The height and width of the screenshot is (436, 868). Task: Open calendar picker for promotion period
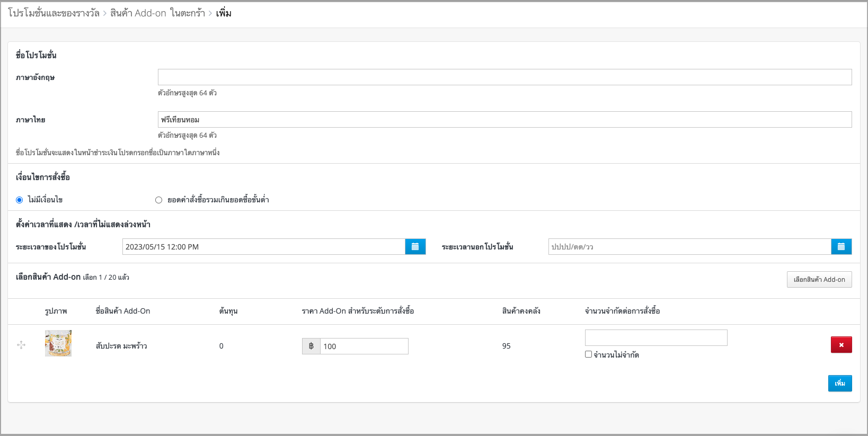415,247
